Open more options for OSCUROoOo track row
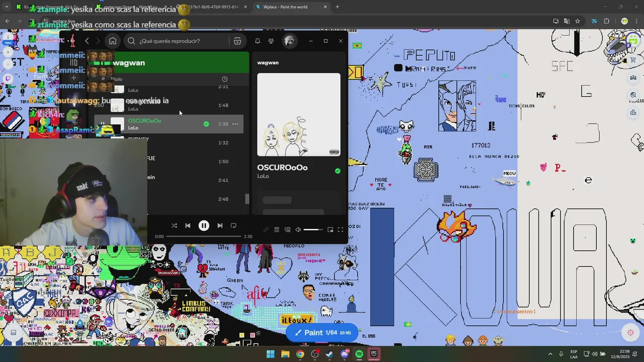Screen dimensions: 644x362 point(235,124)
